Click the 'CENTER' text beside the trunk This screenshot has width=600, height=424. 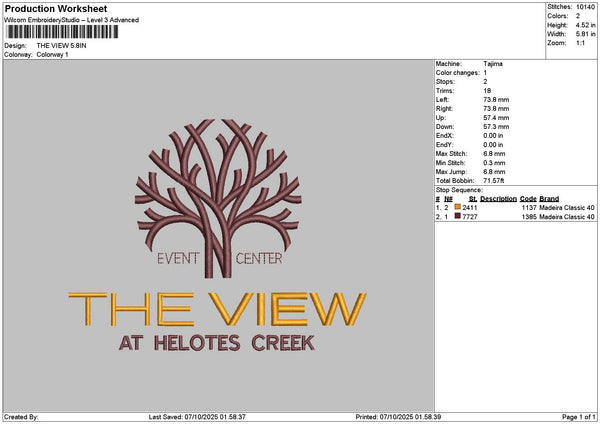point(259,258)
